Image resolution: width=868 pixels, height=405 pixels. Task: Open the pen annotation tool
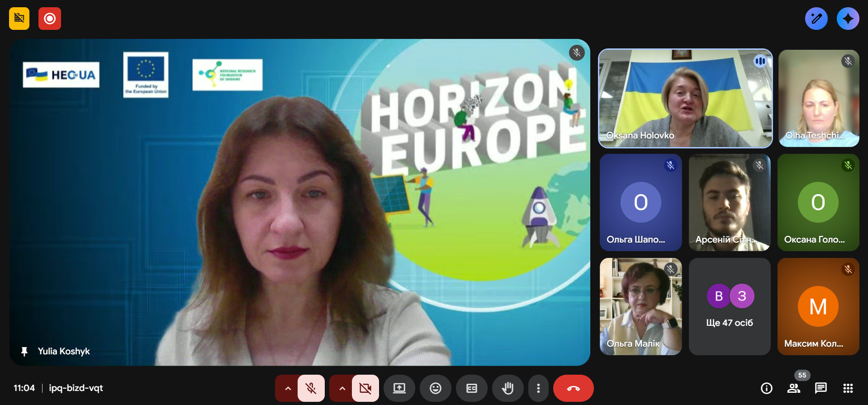click(x=816, y=19)
